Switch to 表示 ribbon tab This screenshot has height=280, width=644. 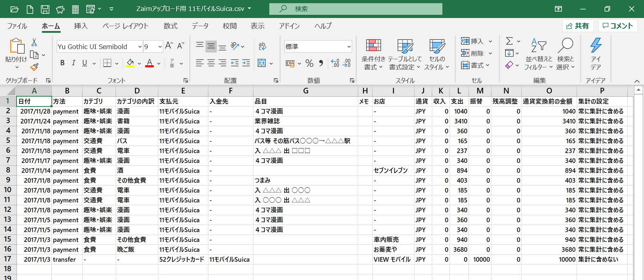tap(258, 26)
